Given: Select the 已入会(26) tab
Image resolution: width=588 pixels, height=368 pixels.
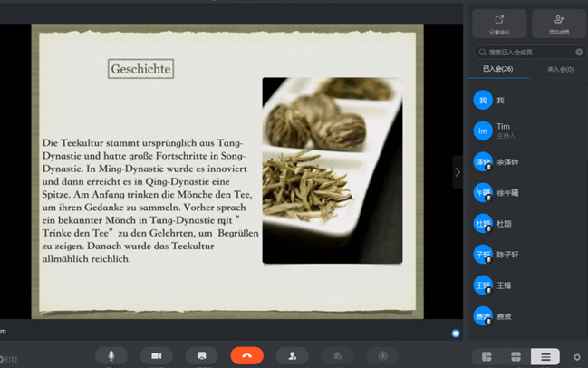Looking at the screenshot, I should pos(497,69).
